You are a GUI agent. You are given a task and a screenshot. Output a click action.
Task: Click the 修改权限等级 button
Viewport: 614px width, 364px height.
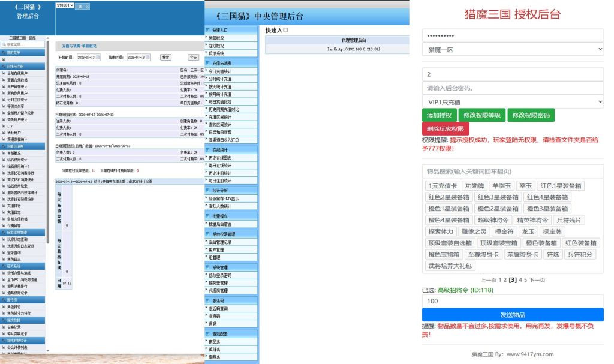click(482, 115)
